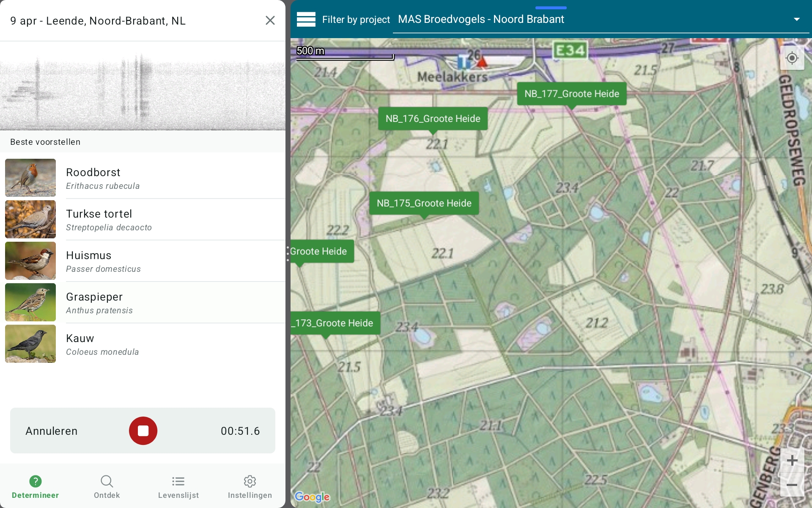
Task: Open Instellingen settings tab
Action: pyautogui.click(x=250, y=486)
